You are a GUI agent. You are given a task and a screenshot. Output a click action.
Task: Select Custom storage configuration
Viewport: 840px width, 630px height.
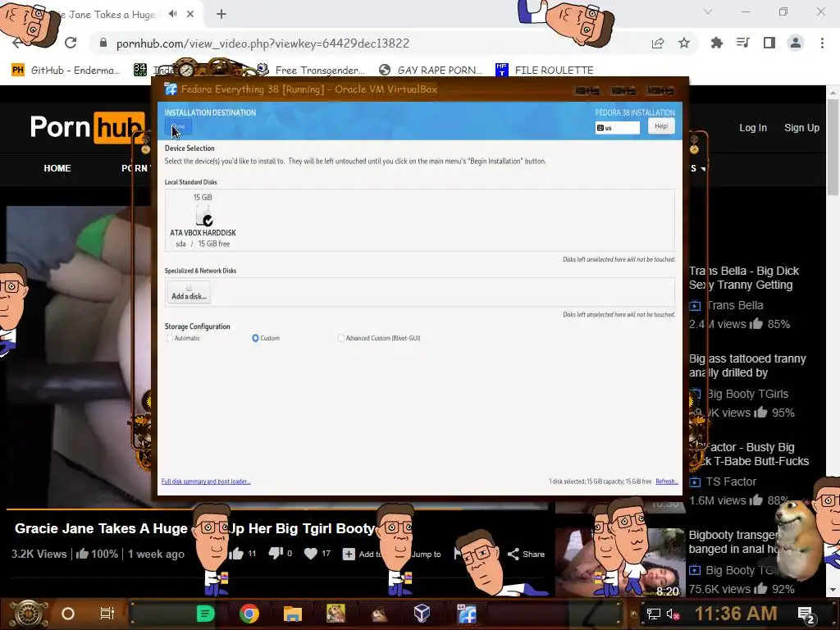pos(266,338)
